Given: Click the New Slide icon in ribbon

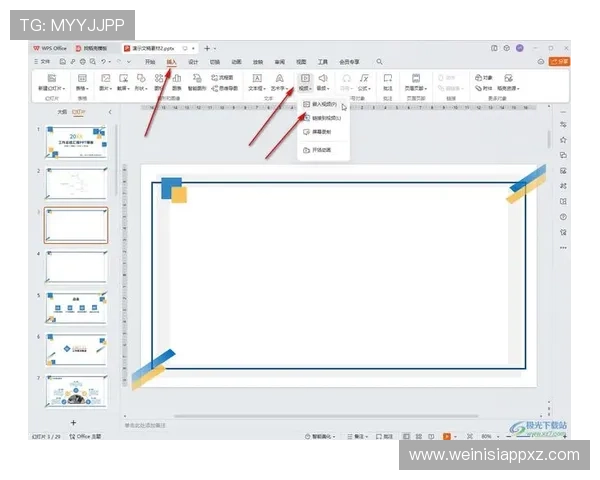Looking at the screenshot, I should [x=48, y=78].
